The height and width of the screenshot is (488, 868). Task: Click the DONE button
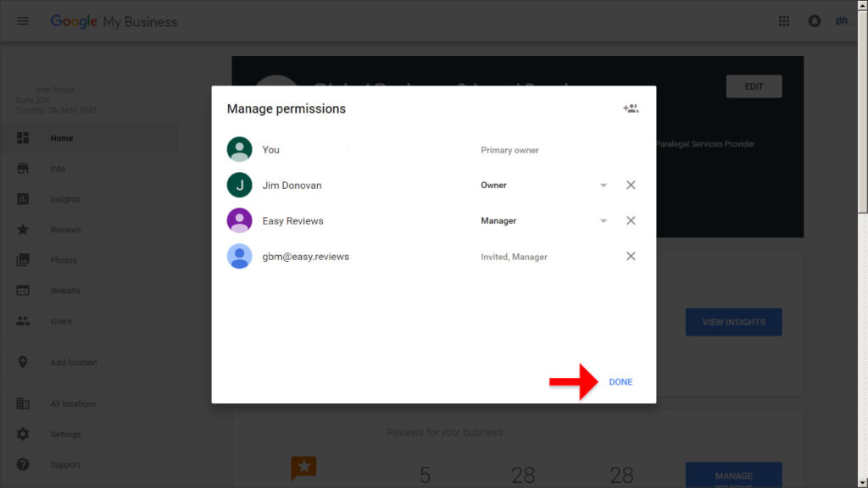tap(620, 382)
